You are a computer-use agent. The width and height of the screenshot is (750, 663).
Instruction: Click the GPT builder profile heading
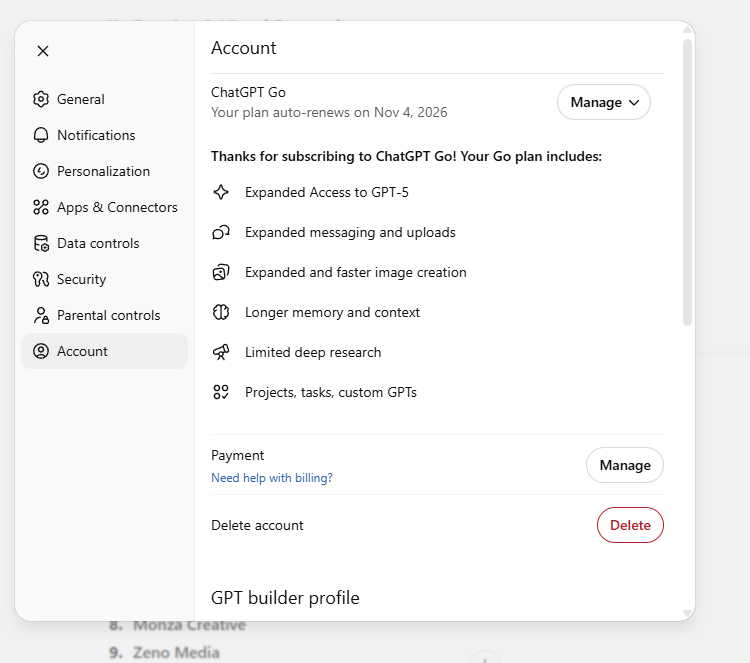click(285, 598)
